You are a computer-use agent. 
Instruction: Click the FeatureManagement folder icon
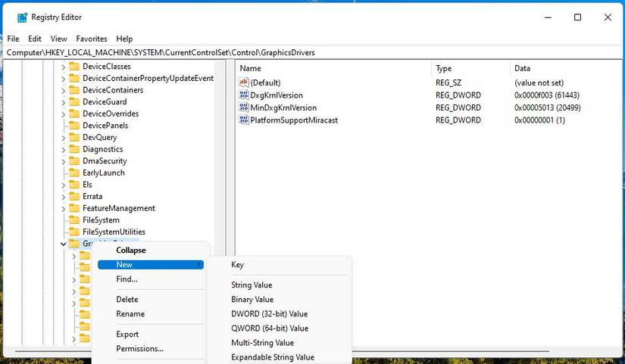[x=74, y=208]
